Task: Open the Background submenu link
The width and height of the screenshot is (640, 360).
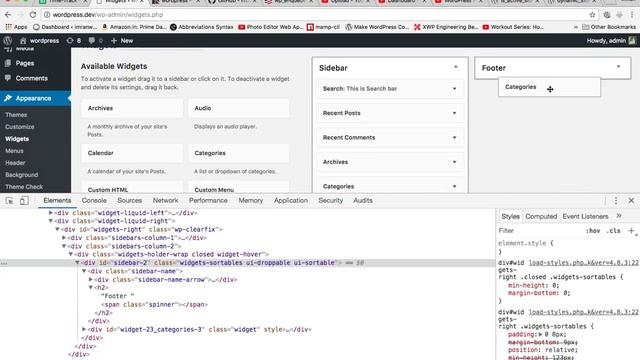Action: coord(22,175)
